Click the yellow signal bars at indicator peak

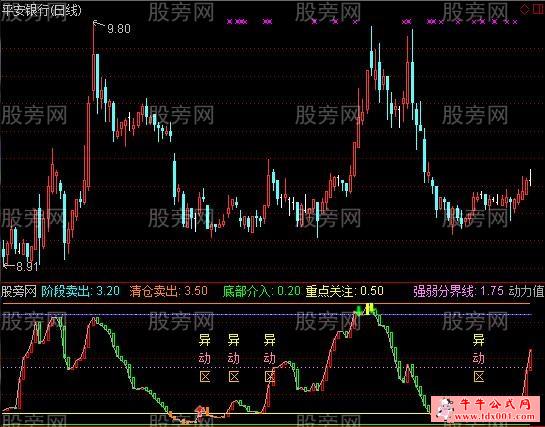(x=369, y=309)
